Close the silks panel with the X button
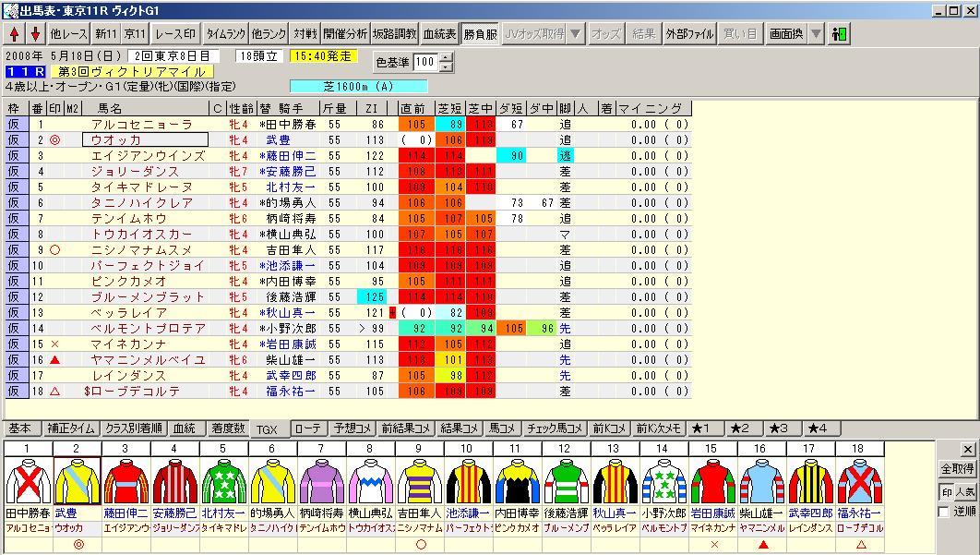The height and width of the screenshot is (555, 980). coord(967,449)
